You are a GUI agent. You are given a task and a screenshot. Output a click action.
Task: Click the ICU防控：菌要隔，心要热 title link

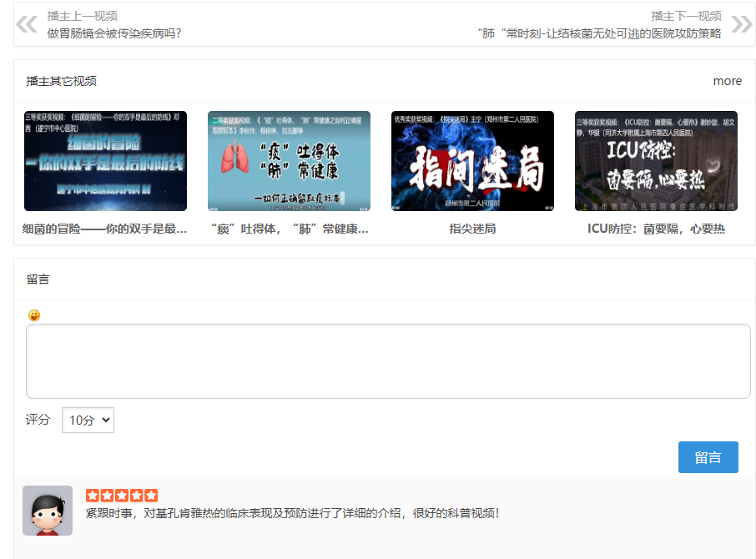coord(656,229)
